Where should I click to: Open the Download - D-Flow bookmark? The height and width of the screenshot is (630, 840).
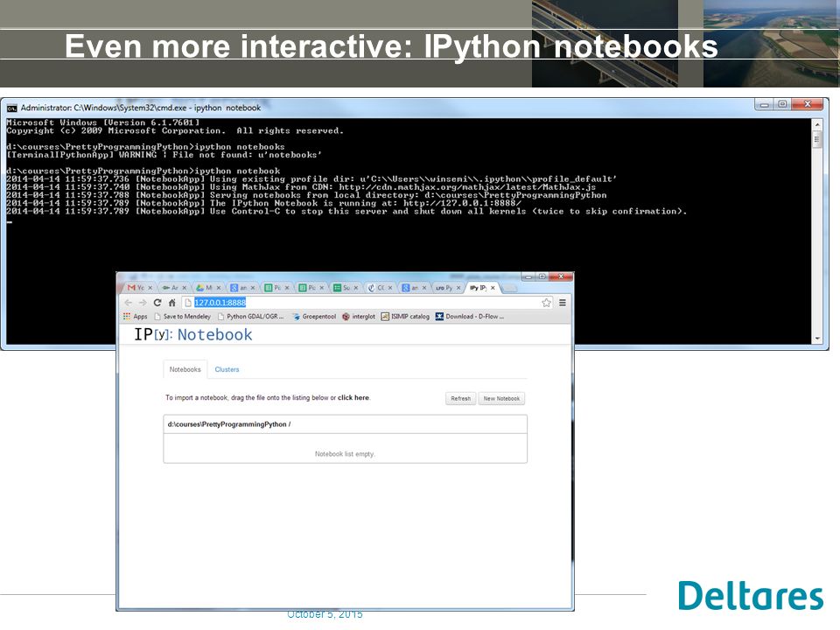(x=469, y=317)
